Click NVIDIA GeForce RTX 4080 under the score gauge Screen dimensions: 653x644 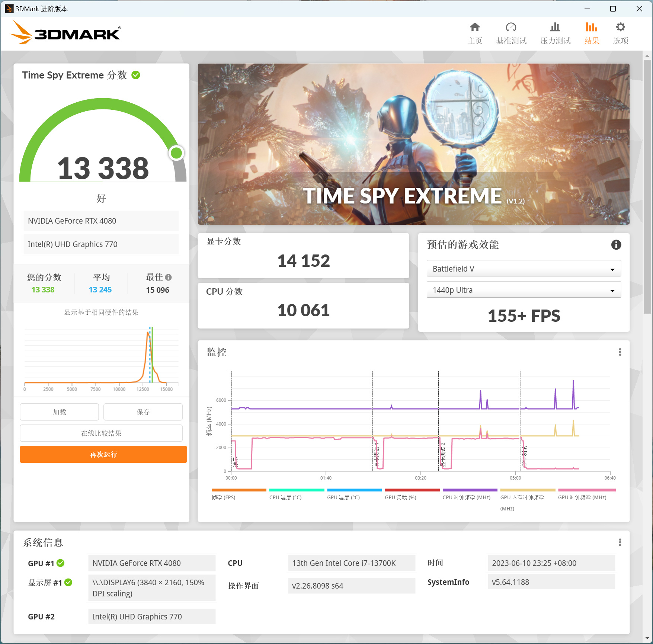(101, 221)
